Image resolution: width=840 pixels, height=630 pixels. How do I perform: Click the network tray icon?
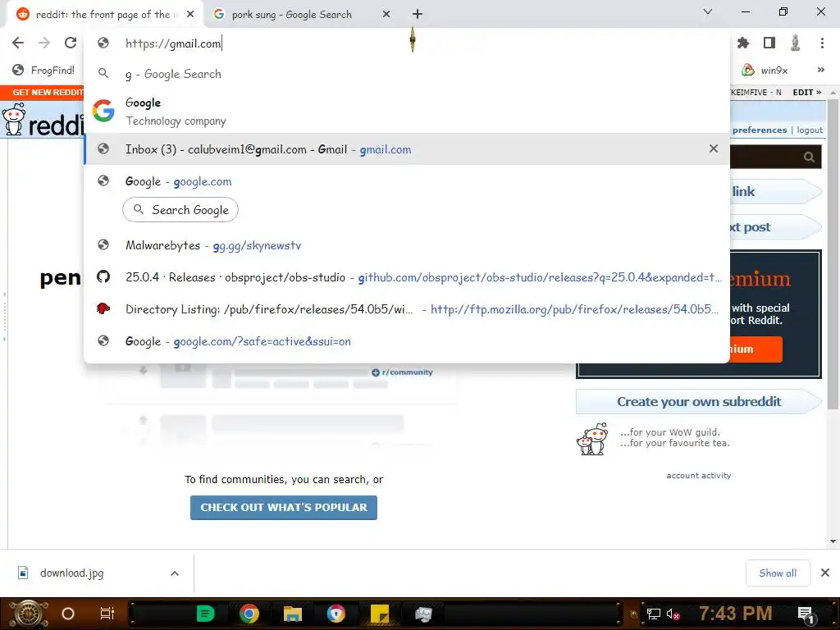pyautogui.click(x=653, y=614)
